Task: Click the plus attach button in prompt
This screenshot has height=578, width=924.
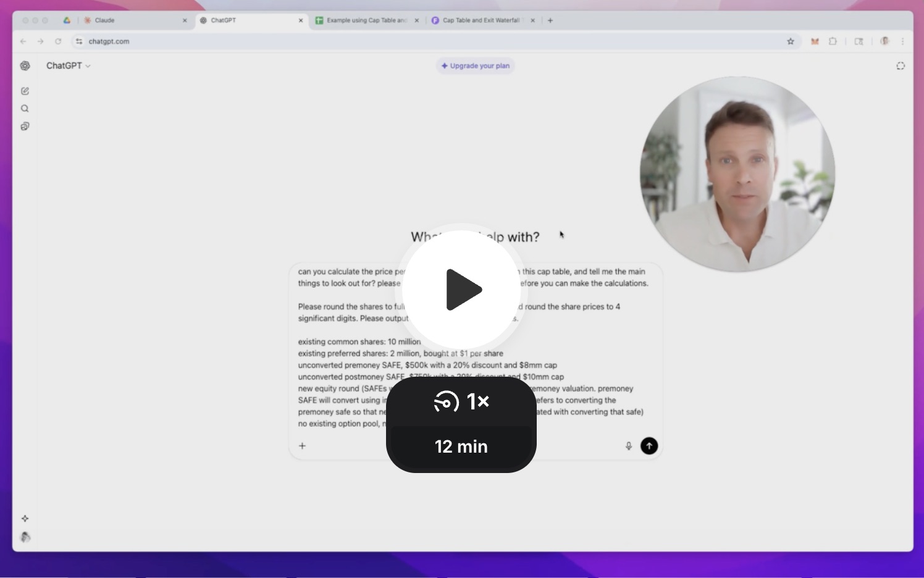Action: (302, 446)
